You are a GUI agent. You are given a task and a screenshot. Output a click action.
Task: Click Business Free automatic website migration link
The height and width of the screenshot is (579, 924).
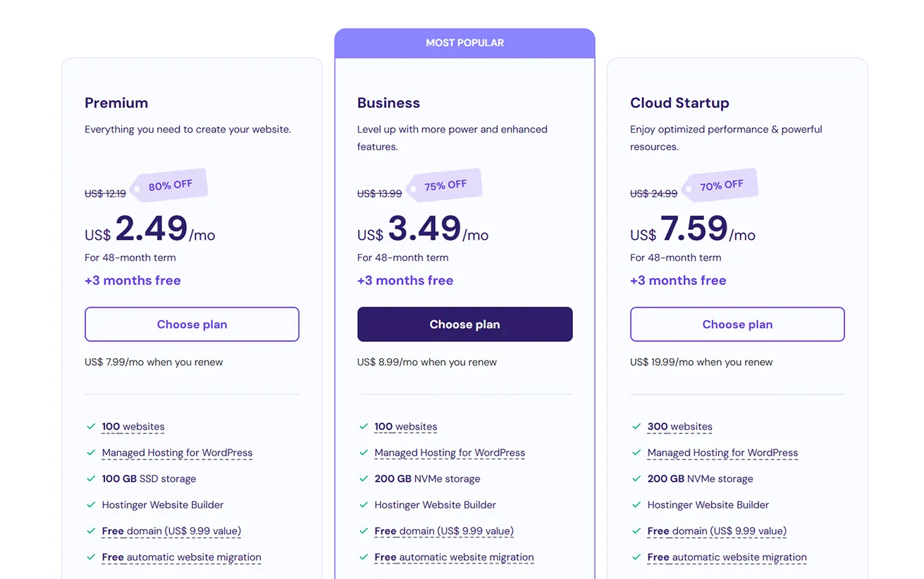(x=454, y=557)
